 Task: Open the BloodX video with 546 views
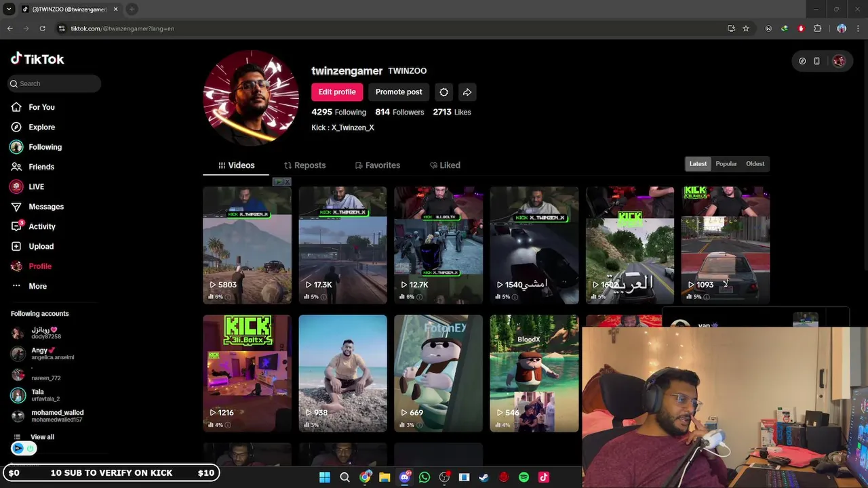(534, 373)
